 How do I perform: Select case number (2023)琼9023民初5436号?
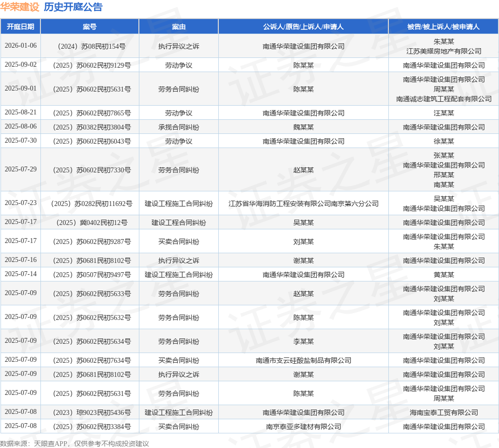click(92, 413)
